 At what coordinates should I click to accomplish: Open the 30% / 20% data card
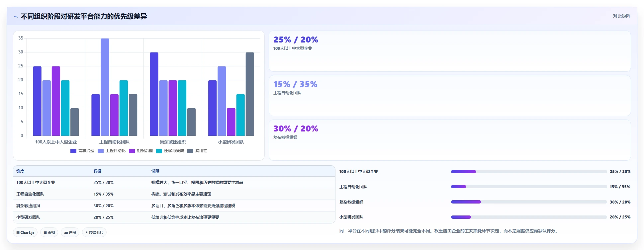pos(450,140)
